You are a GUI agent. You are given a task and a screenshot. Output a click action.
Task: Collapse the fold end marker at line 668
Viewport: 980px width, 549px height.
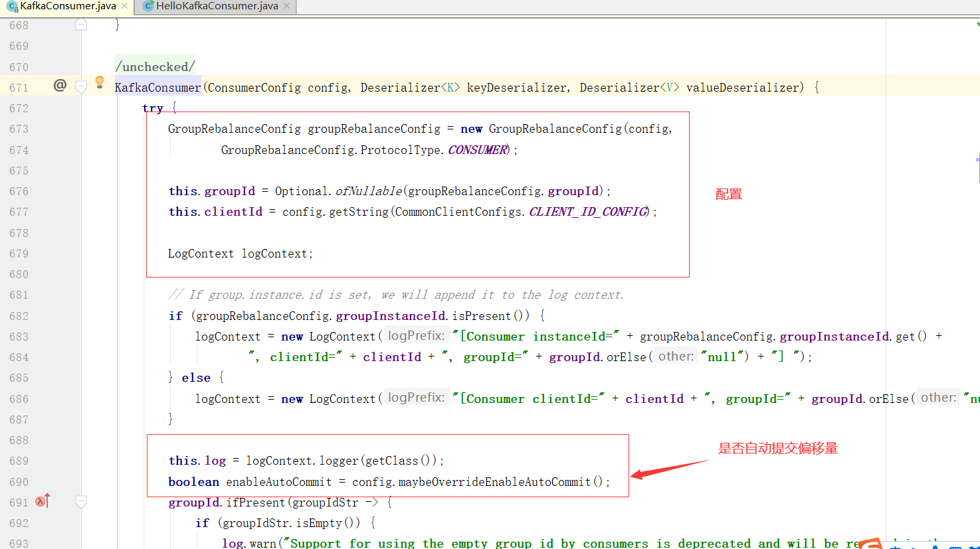(x=81, y=25)
